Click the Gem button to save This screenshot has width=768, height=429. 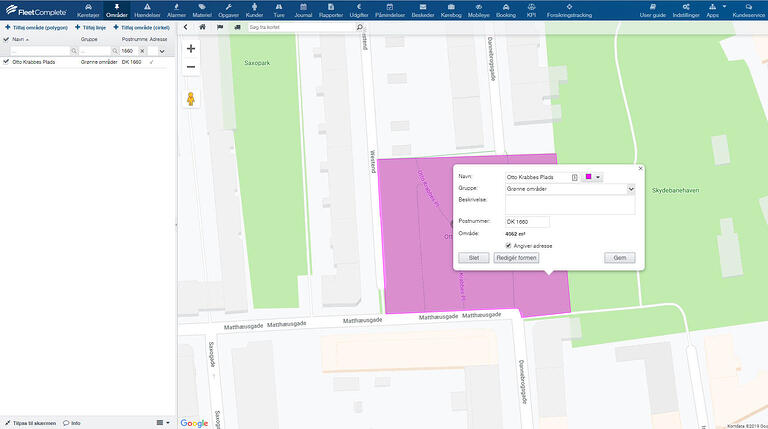[x=620, y=258]
